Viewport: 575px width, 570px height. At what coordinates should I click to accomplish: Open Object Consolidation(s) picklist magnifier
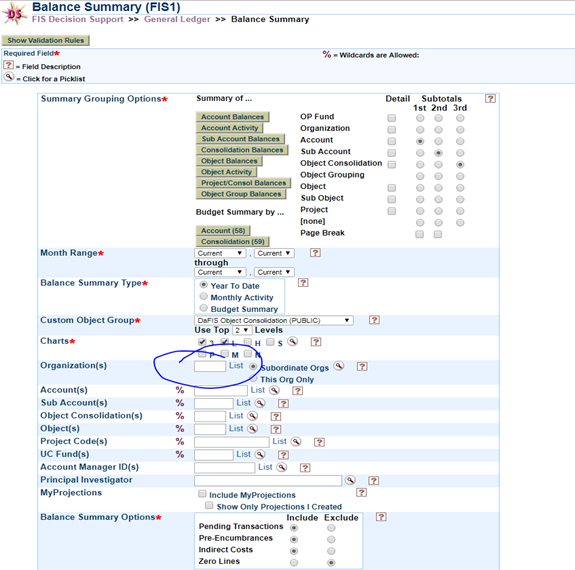(252, 416)
